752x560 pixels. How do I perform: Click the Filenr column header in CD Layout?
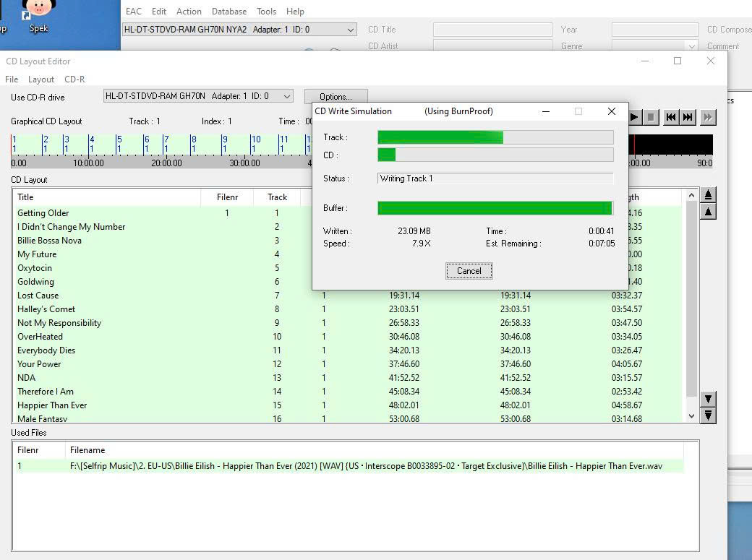pos(227,197)
